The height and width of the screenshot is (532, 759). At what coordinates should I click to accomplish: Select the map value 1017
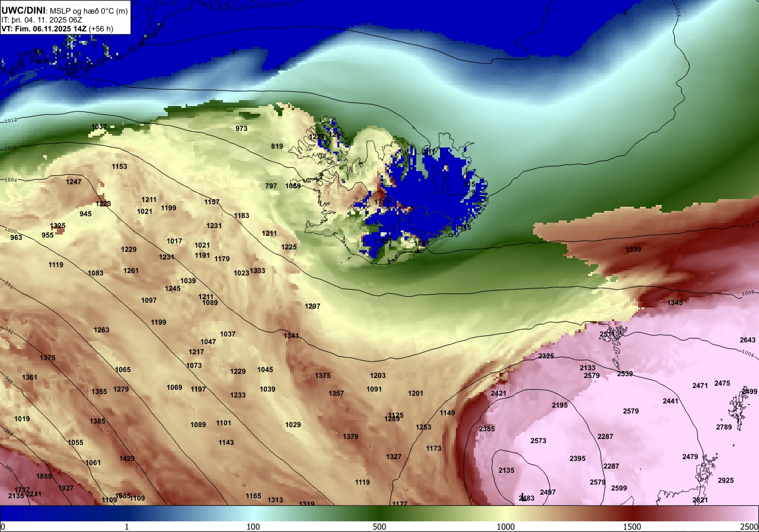click(x=174, y=241)
